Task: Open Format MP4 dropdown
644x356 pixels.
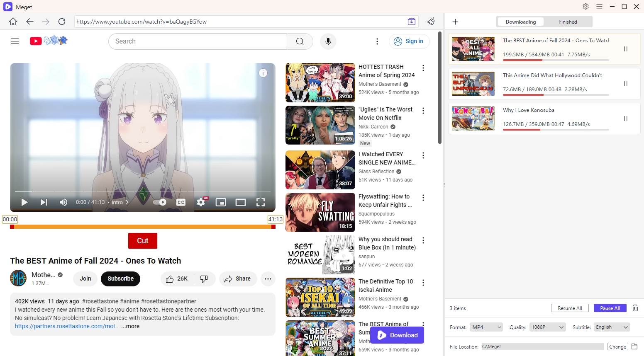Action: point(486,327)
